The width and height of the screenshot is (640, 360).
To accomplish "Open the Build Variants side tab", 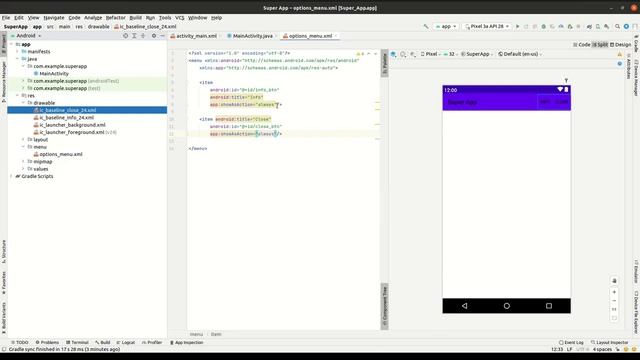I will 4,318.
